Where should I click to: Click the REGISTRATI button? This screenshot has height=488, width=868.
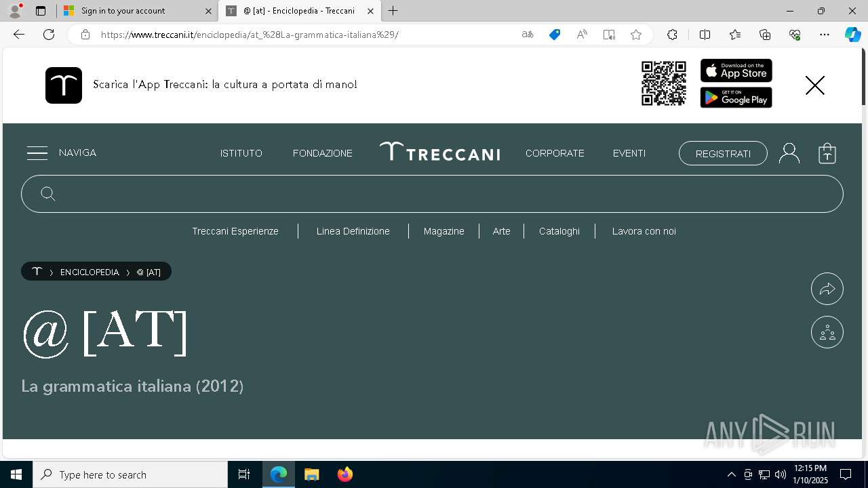pos(723,153)
